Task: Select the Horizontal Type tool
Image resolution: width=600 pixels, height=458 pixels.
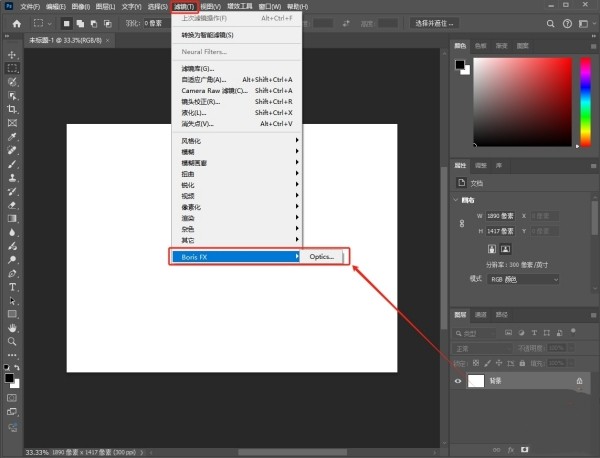Action: (12, 286)
